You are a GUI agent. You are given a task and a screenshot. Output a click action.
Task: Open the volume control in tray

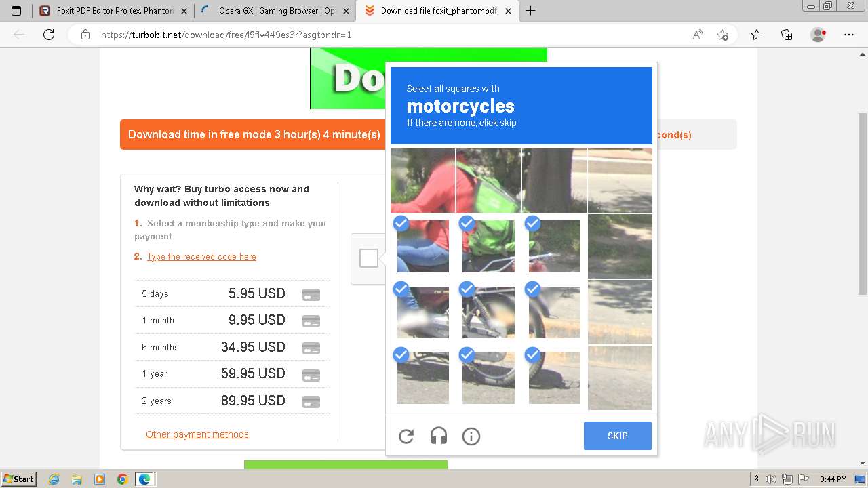point(771,479)
